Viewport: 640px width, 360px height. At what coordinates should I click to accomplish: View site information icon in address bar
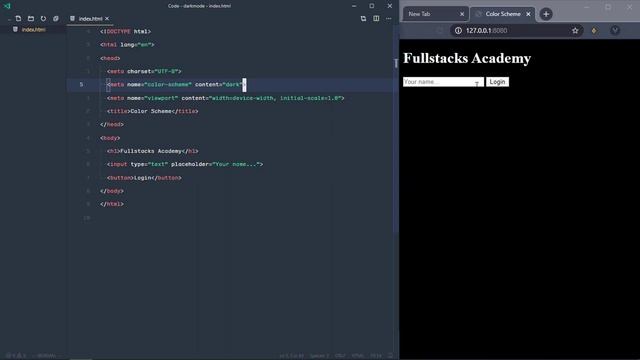tap(458, 31)
